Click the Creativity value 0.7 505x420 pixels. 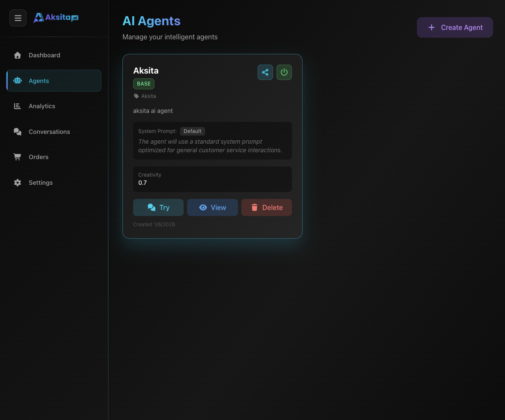(x=143, y=183)
